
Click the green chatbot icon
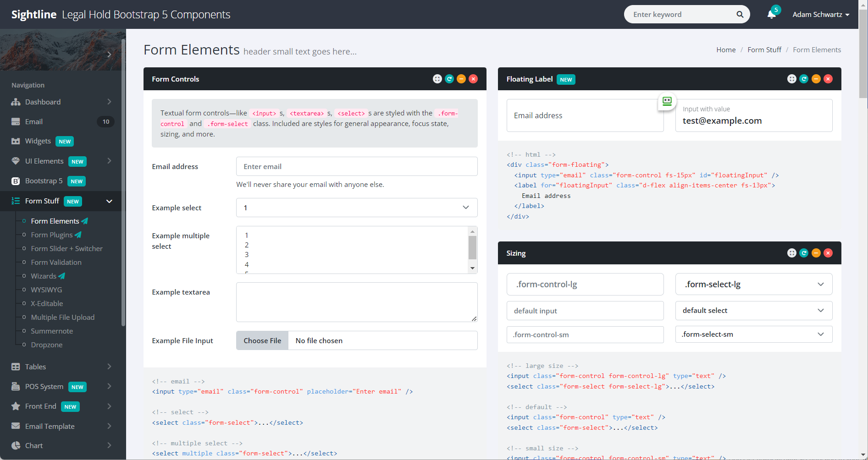coord(667,101)
